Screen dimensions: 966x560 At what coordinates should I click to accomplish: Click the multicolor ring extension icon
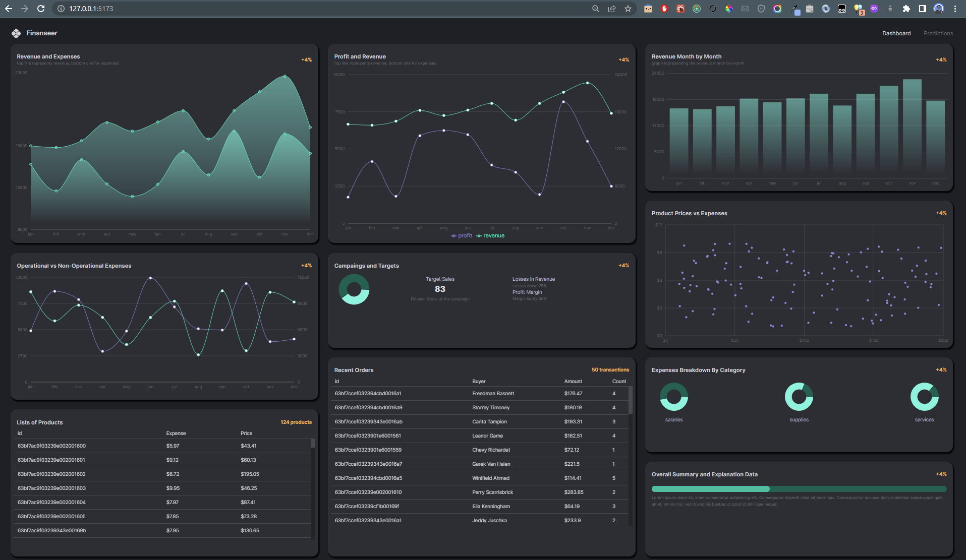click(x=777, y=9)
